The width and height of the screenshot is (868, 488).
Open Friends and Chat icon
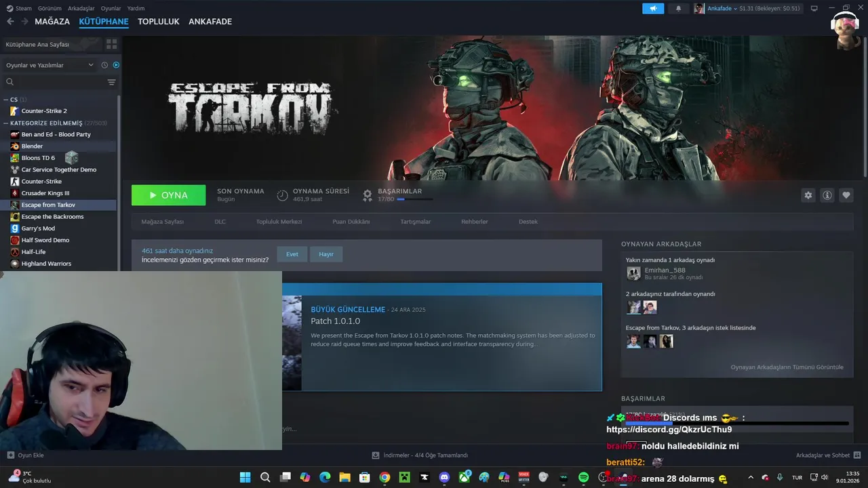tap(857, 455)
